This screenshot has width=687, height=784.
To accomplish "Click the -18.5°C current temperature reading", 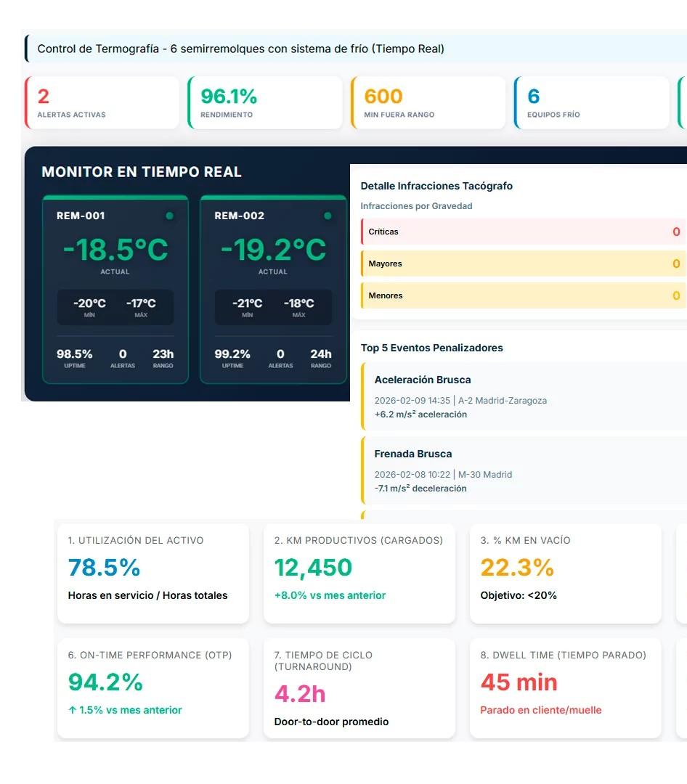I will [x=115, y=250].
